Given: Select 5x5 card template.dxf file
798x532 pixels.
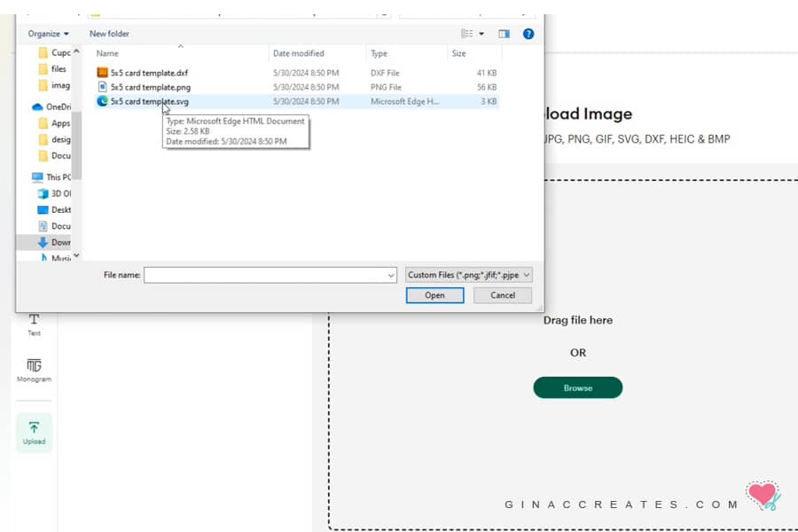Looking at the screenshot, I should click(149, 73).
